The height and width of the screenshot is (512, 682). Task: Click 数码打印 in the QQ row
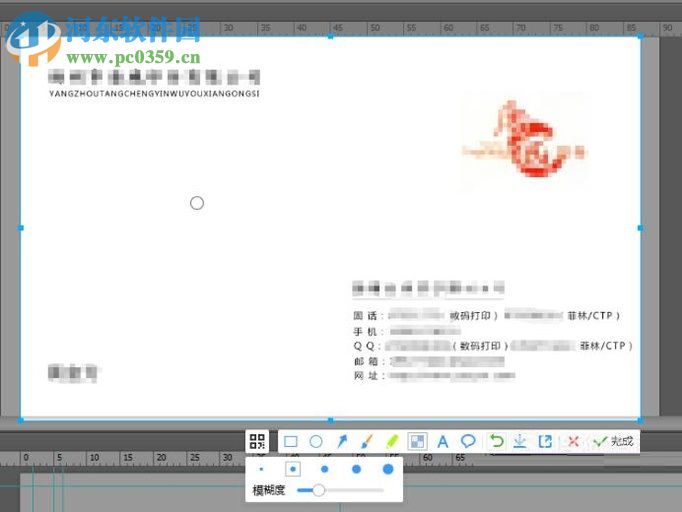(x=480, y=346)
